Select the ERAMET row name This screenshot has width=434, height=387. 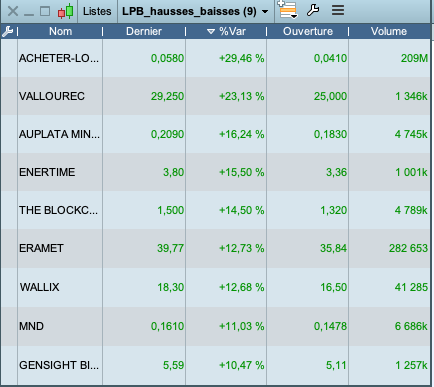pos(41,248)
